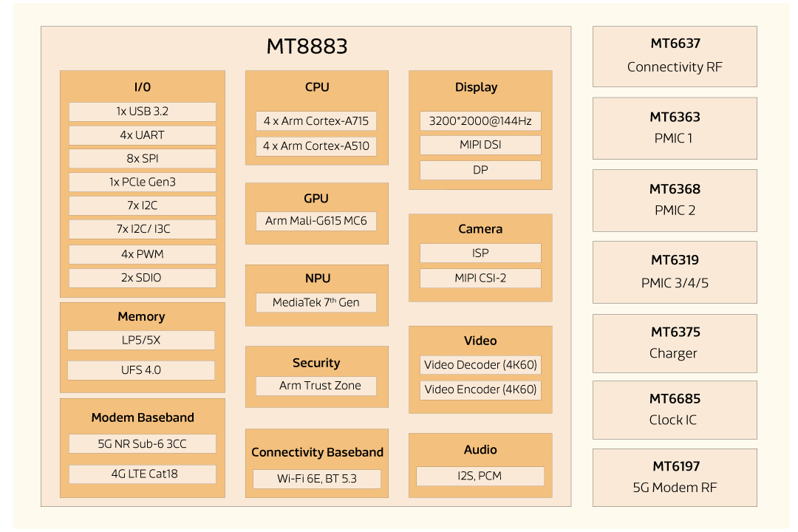This screenshot has height=532, width=798.
Task: Select the Security block heading
Action: pyautogui.click(x=316, y=363)
